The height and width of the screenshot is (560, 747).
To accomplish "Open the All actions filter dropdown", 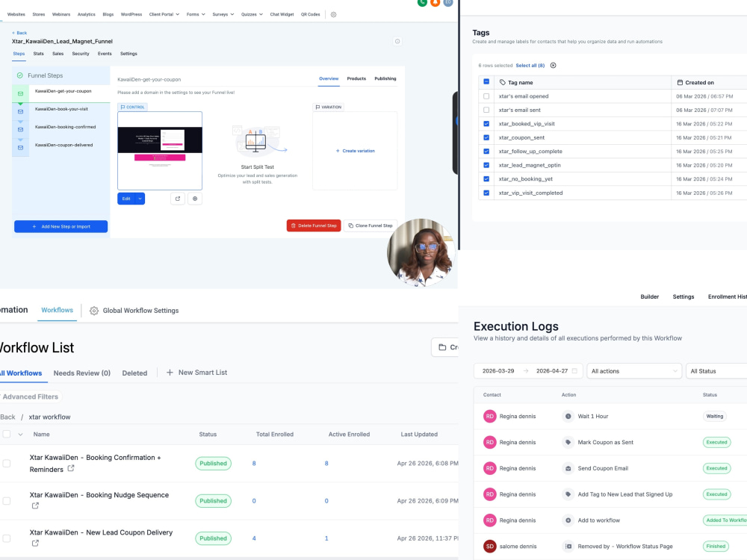I will (634, 371).
